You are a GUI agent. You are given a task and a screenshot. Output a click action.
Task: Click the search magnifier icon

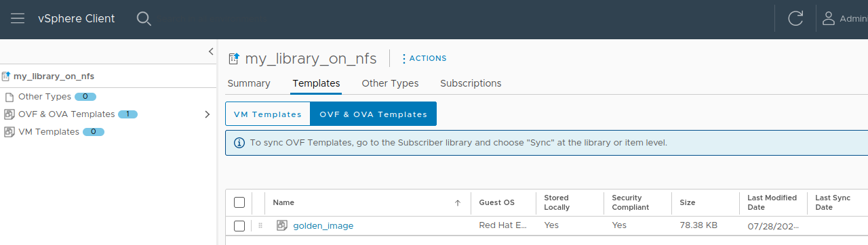point(144,19)
